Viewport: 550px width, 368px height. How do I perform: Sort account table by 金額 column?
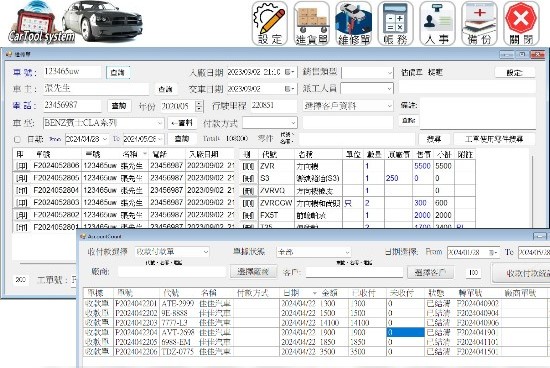click(x=334, y=293)
